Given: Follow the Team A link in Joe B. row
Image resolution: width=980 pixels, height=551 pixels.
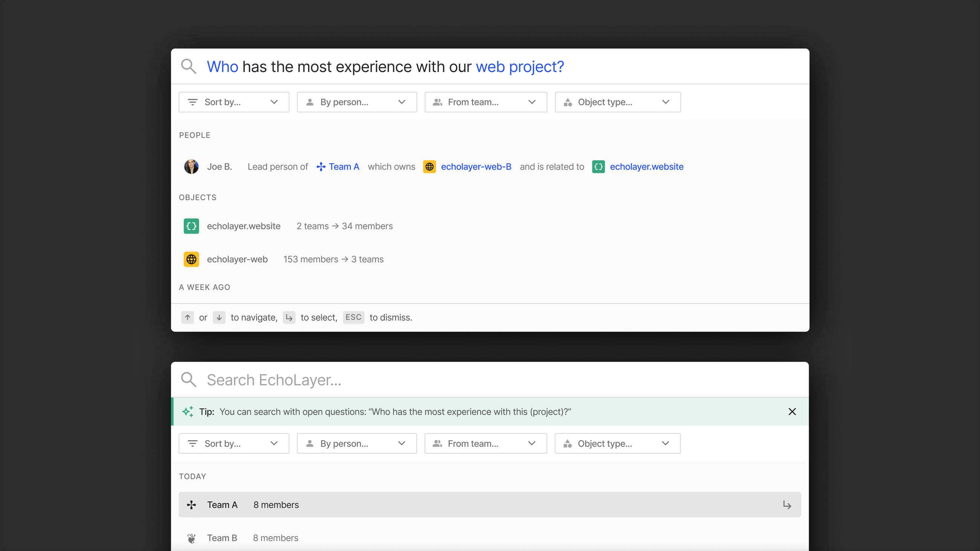Looking at the screenshot, I should (343, 166).
